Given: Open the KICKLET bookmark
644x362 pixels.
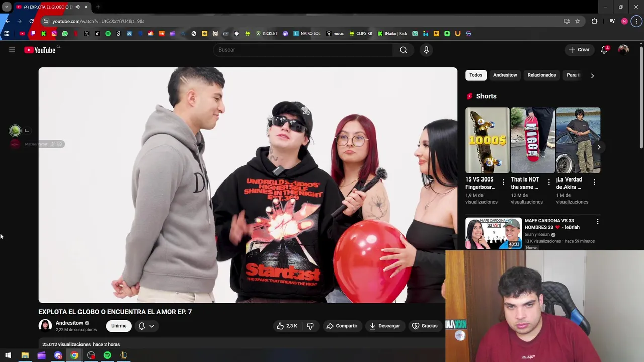Looking at the screenshot, I should click(266, 34).
